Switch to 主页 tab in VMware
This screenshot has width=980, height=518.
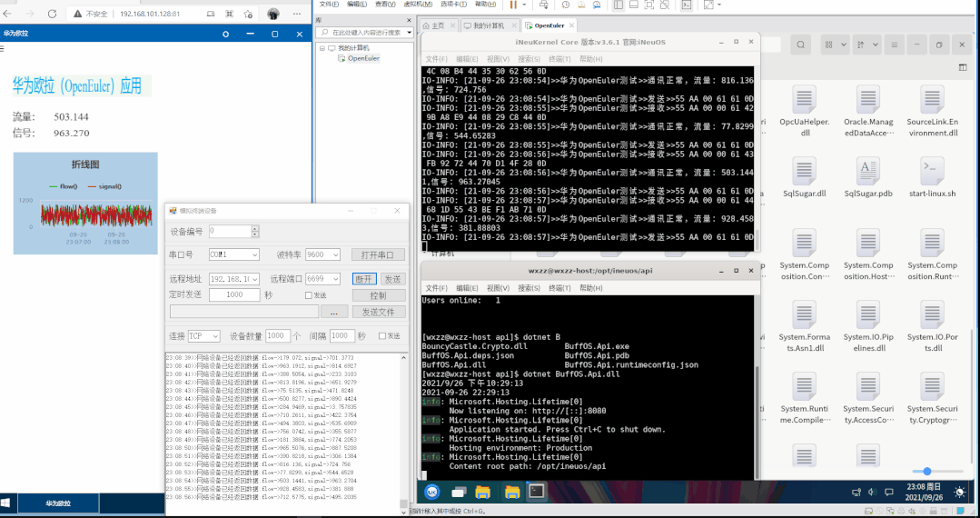click(x=438, y=25)
